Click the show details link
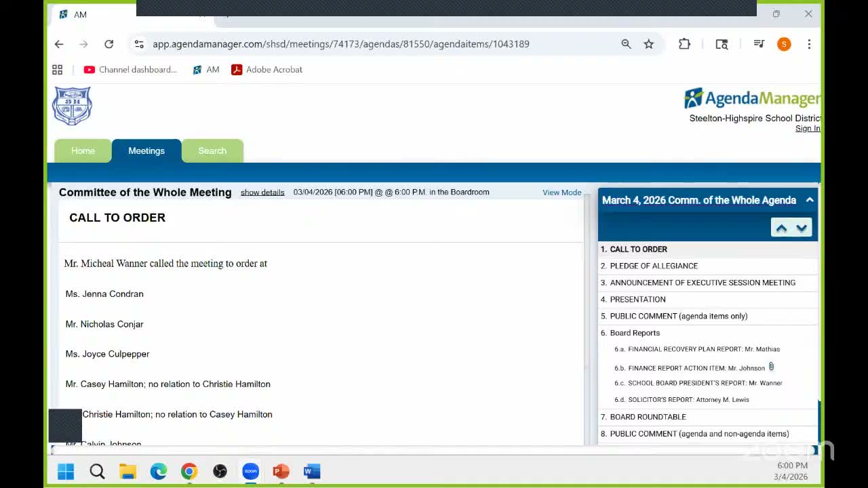868x488 pixels. (x=262, y=192)
